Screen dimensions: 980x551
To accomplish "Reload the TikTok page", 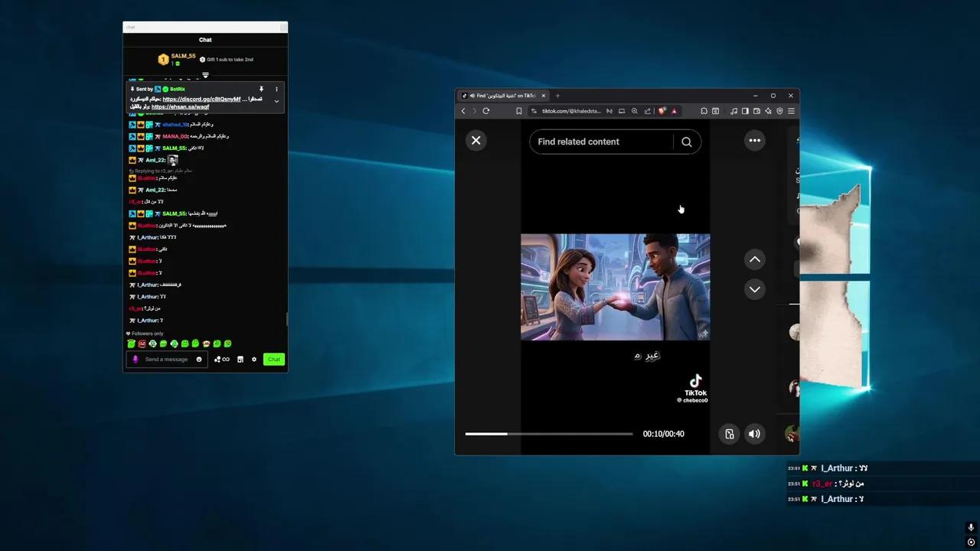I will click(x=486, y=111).
